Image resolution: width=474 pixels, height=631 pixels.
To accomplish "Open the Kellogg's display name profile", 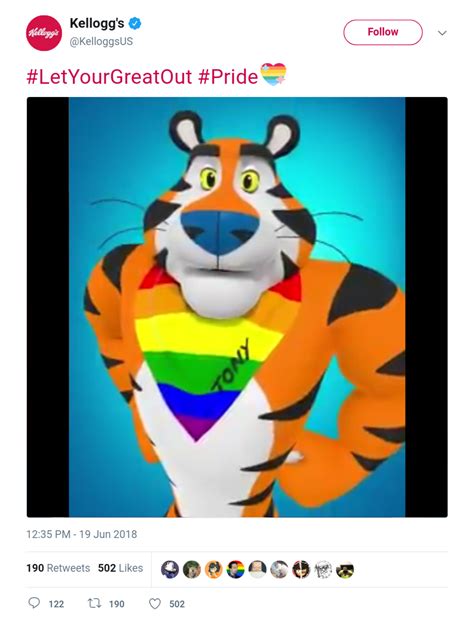I will click(97, 24).
